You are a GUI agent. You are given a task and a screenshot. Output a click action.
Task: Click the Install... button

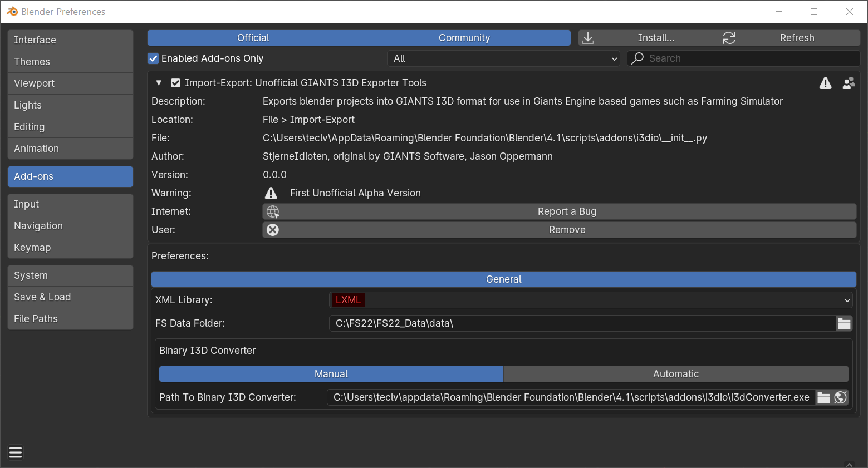[649, 38]
